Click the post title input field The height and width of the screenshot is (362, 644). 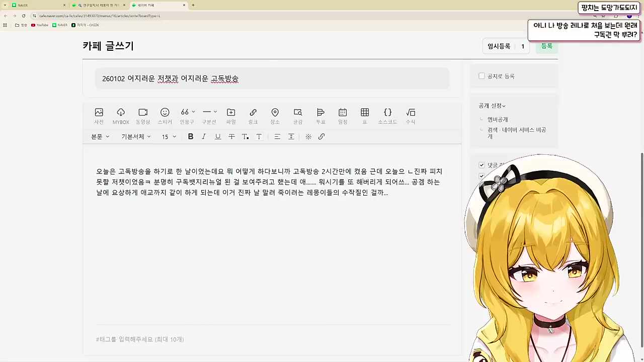(272, 79)
